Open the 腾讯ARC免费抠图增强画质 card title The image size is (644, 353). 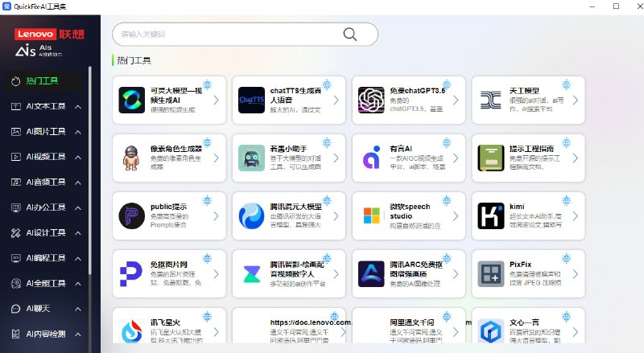pyautogui.click(x=416, y=269)
